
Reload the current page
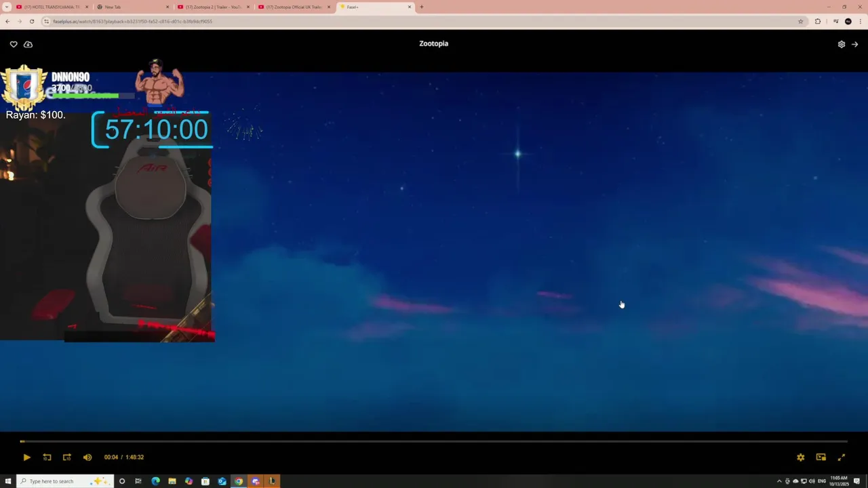click(32, 21)
